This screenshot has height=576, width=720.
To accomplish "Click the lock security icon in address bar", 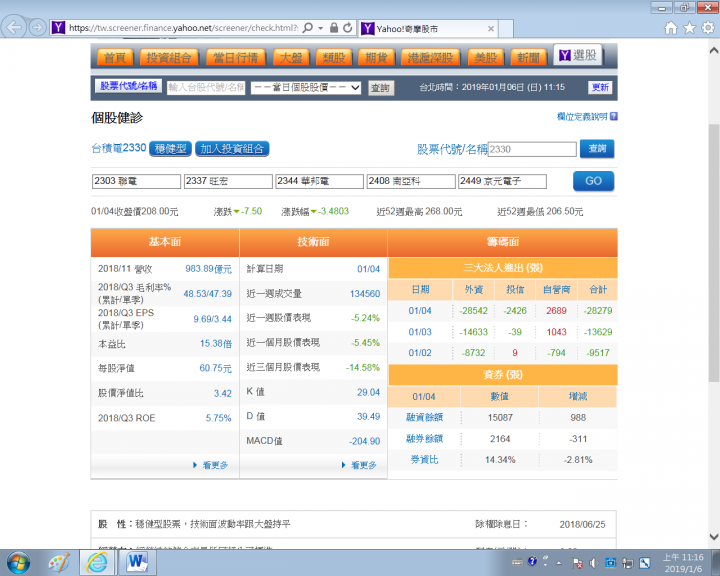I will 334,28.
